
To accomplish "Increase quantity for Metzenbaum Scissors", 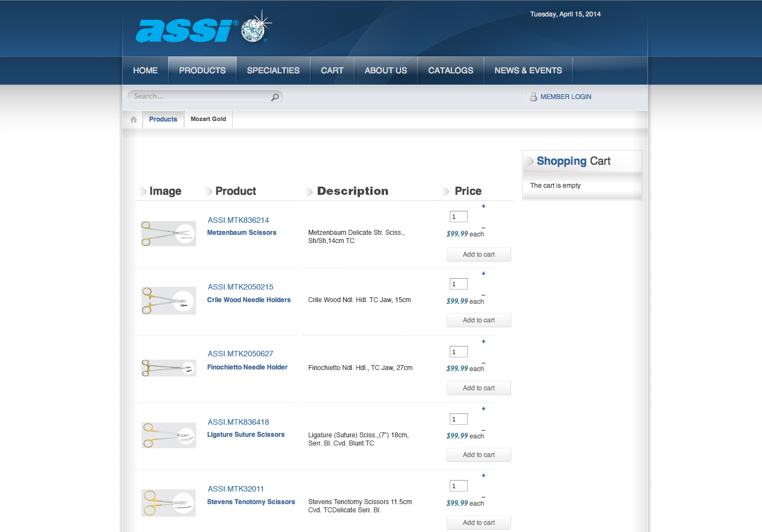I will click(483, 206).
